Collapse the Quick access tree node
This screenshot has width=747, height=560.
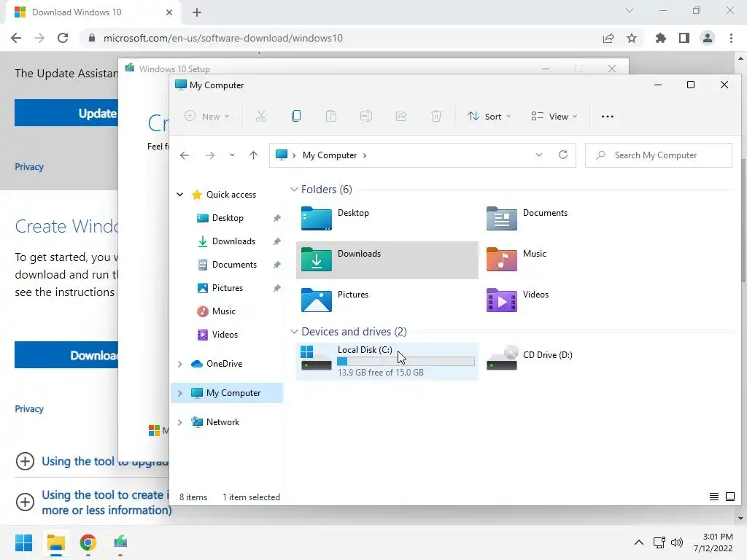pyautogui.click(x=179, y=194)
